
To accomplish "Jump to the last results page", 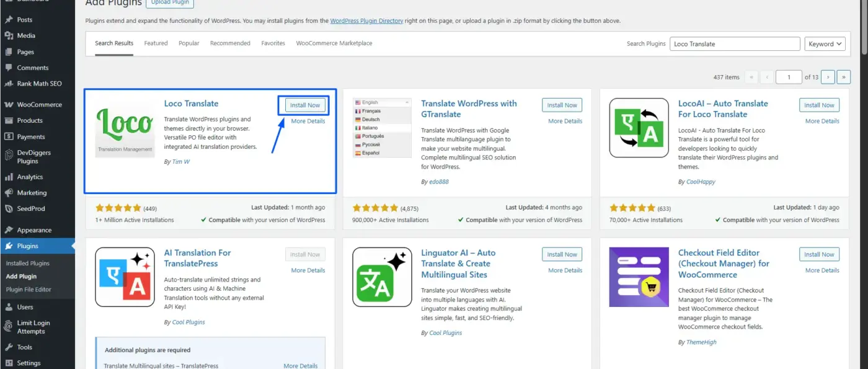I will [x=843, y=78].
